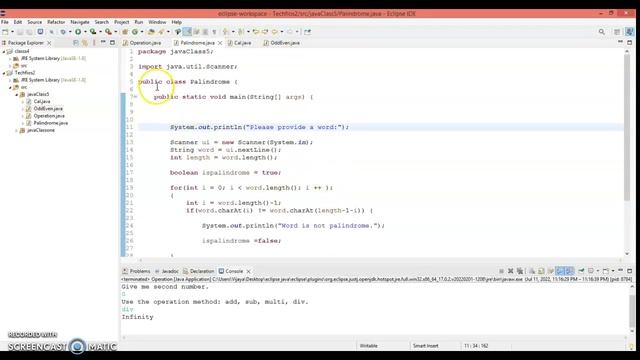Open the Problems view tab
The image size is (640, 360).
tap(137, 271)
